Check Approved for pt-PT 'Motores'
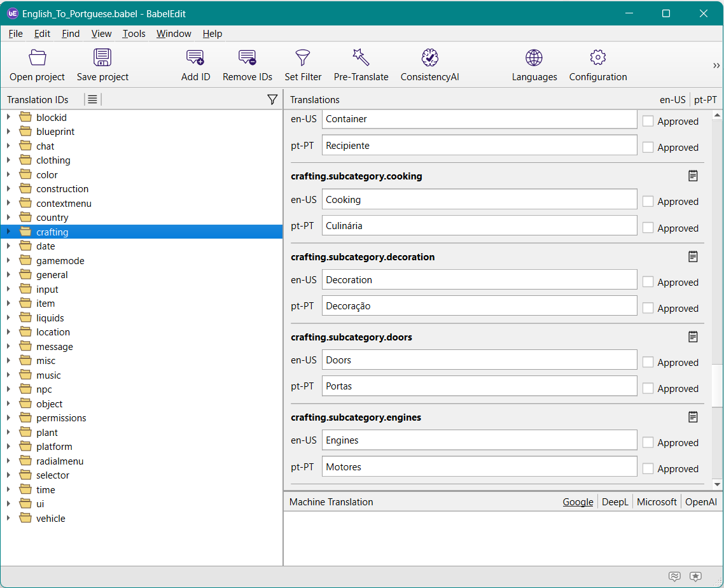 click(x=648, y=468)
